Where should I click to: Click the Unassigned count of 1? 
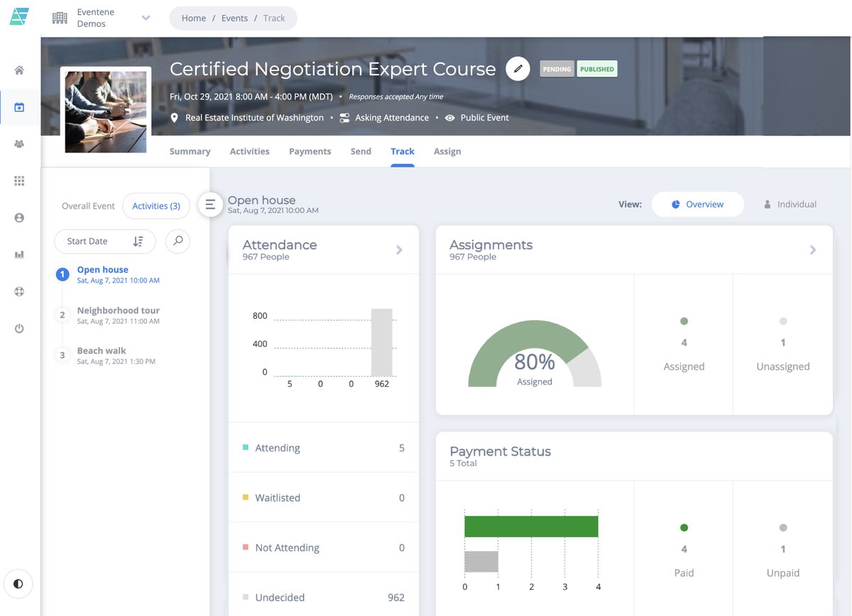[783, 343]
